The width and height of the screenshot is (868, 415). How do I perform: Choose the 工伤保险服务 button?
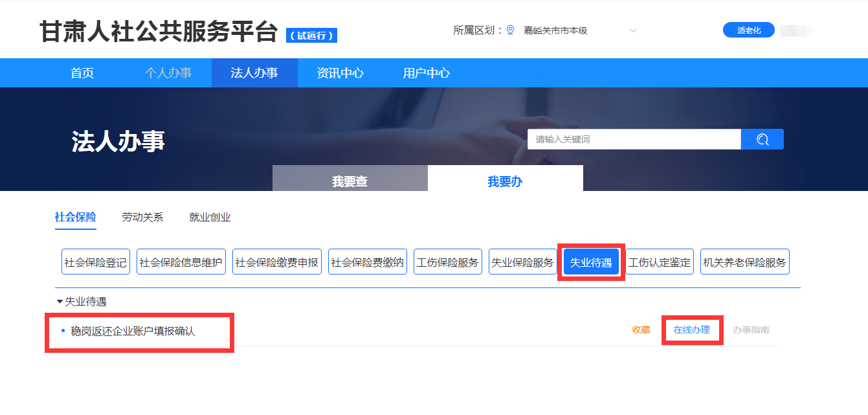448,262
